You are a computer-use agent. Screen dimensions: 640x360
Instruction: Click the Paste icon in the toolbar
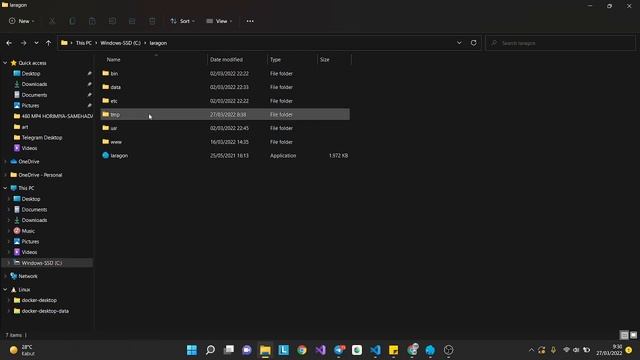(x=92, y=21)
